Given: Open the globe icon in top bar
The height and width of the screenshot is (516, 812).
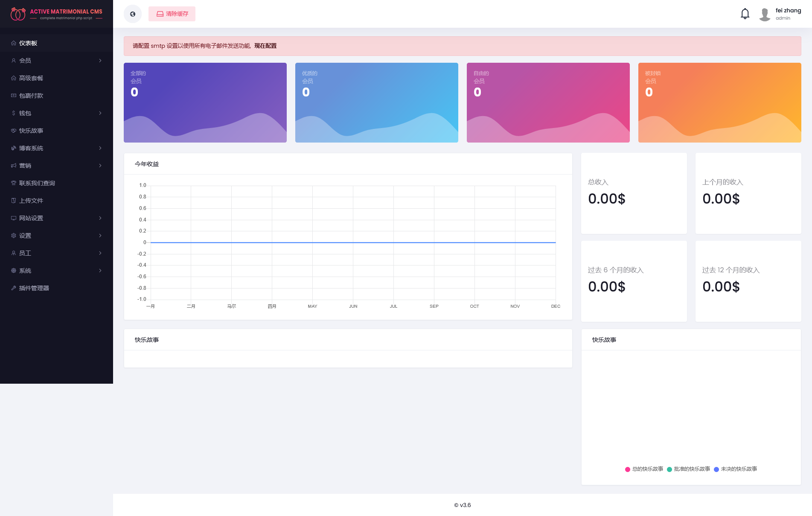Looking at the screenshot, I should (x=133, y=14).
